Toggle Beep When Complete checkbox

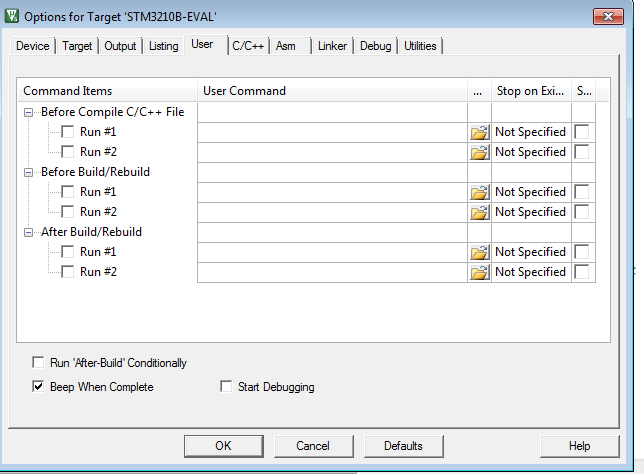(x=38, y=387)
